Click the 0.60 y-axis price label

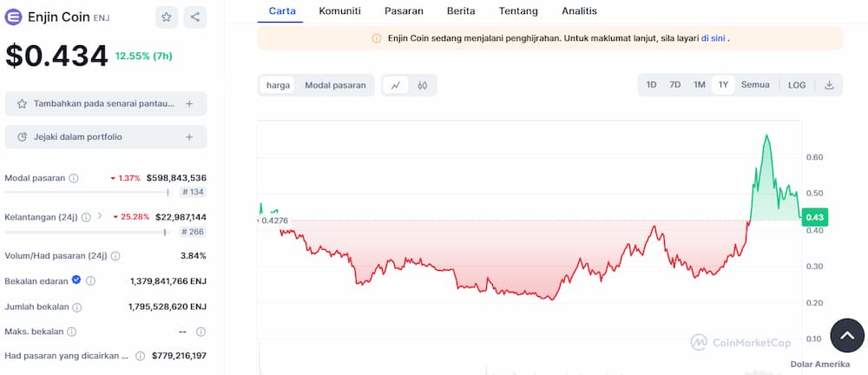point(815,157)
